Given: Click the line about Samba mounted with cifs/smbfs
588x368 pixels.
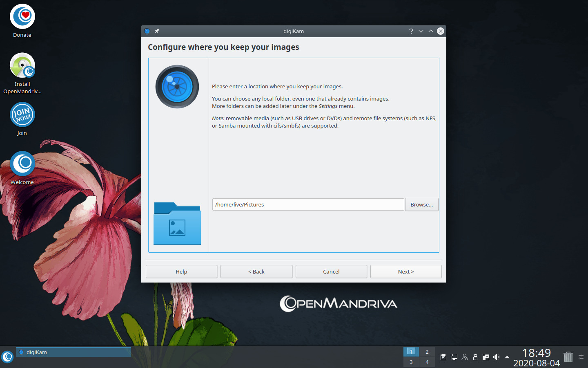Looking at the screenshot, I should pos(275,126).
